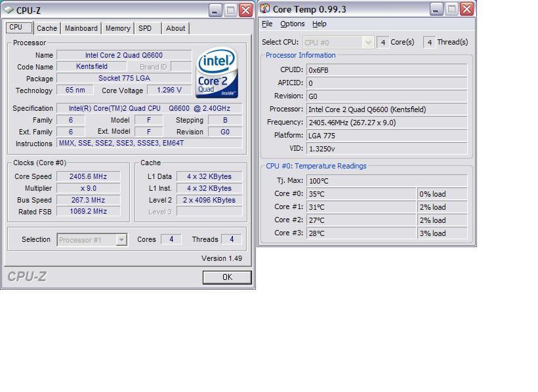538x392 pixels.
Task: Click the L1 Data cache value
Action: click(x=209, y=176)
